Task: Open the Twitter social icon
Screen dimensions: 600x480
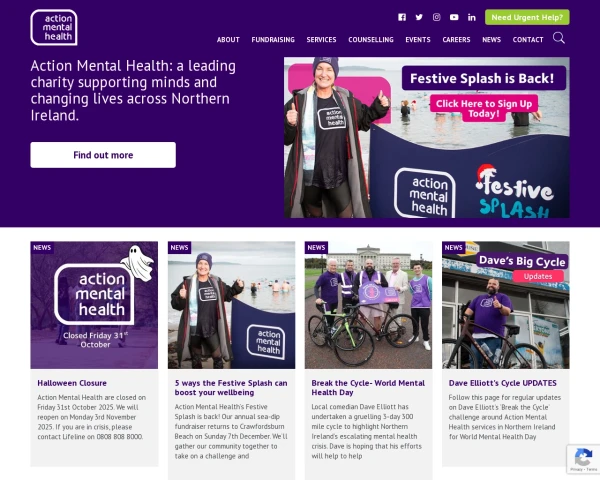Action: tap(419, 17)
